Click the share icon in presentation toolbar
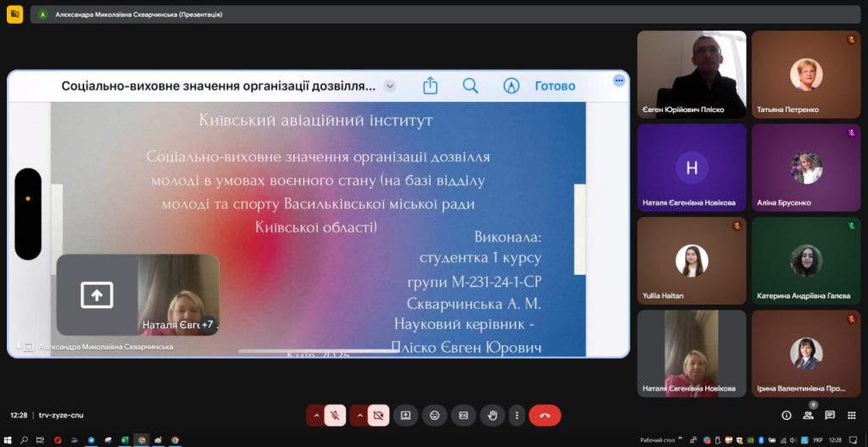868x447 pixels. coord(430,86)
